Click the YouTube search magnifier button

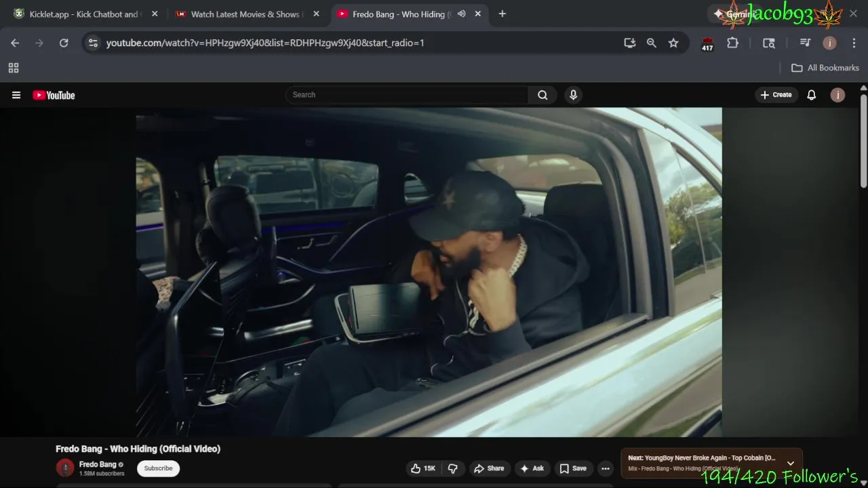pyautogui.click(x=542, y=95)
